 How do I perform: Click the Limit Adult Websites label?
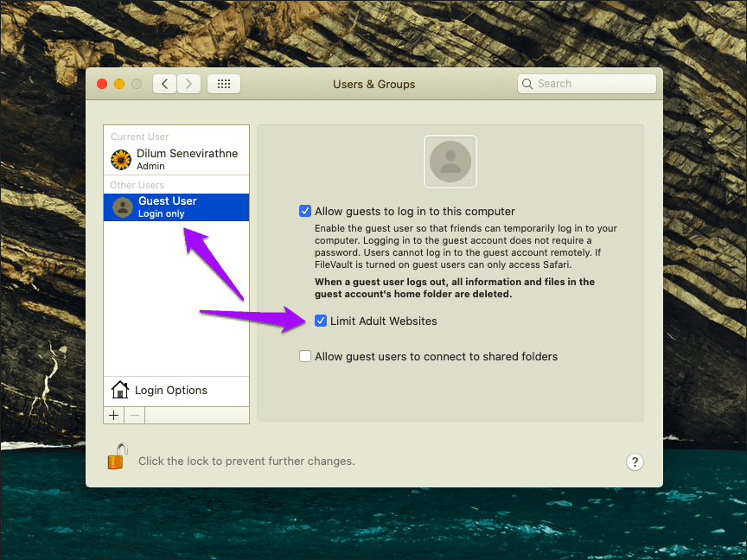384,321
